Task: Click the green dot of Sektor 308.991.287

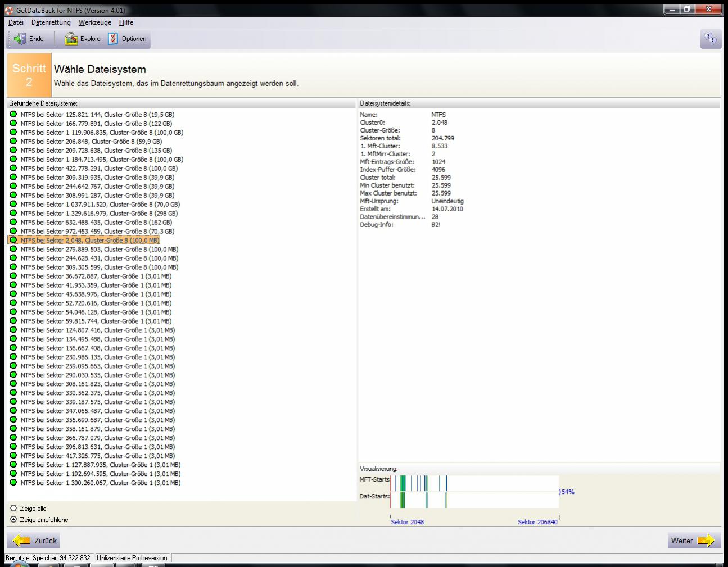Action: 13,196
